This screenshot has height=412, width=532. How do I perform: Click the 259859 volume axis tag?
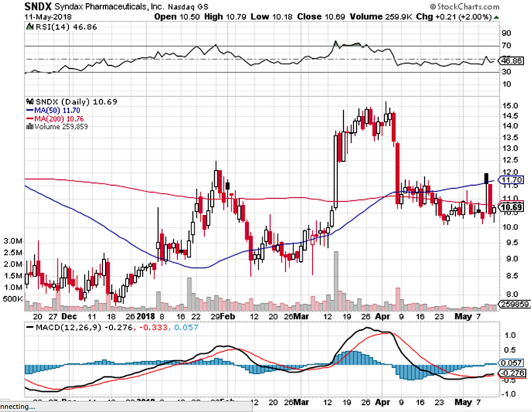514,304
